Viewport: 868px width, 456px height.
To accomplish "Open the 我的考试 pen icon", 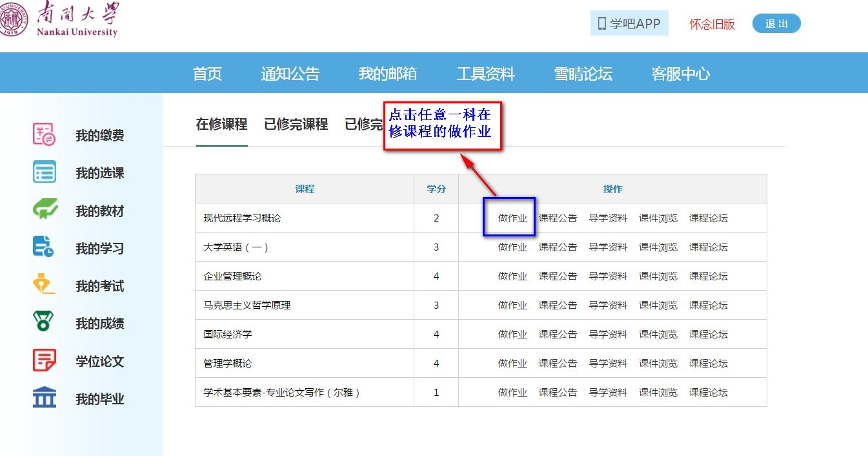I will coord(45,285).
